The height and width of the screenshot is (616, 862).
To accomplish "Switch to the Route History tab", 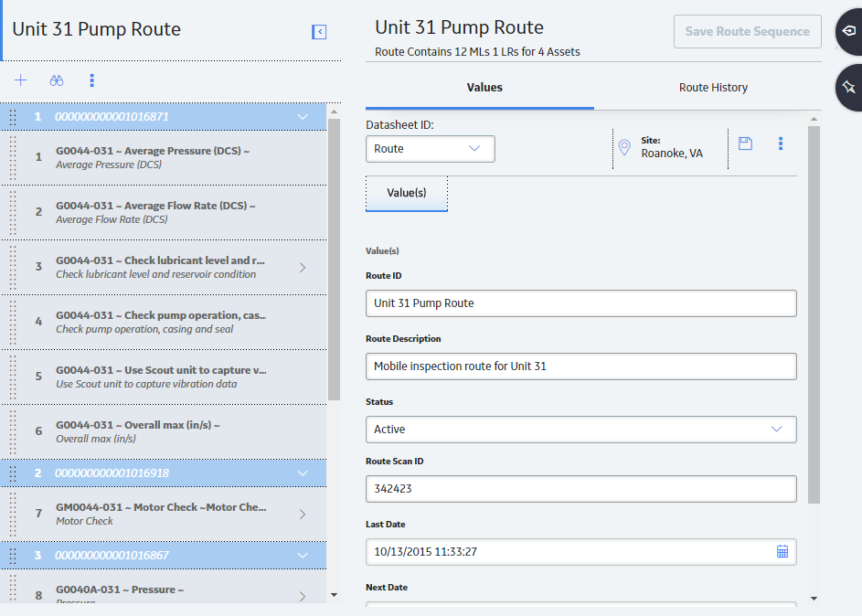I will (713, 88).
